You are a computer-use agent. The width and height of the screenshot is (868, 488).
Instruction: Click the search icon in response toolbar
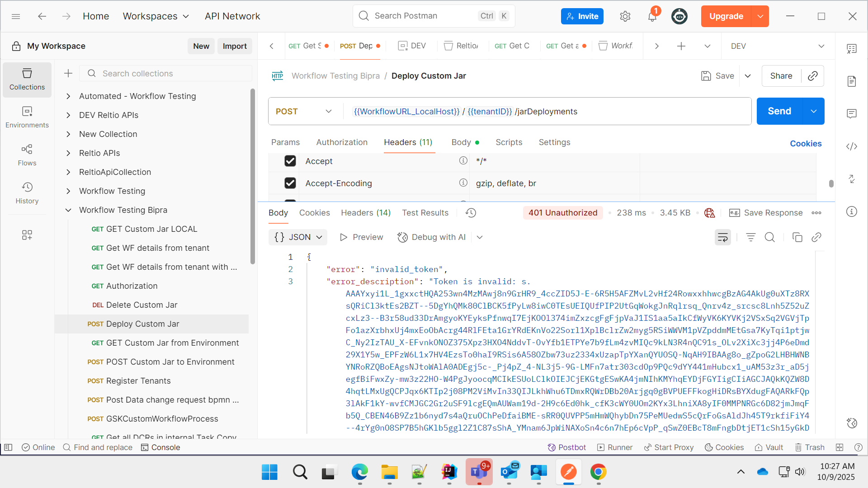(x=769, y=237)
